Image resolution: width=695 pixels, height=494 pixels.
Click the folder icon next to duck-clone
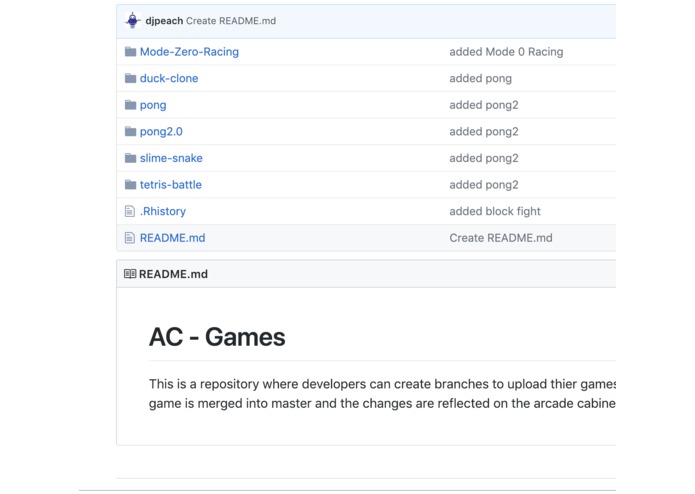click(130, 78)
